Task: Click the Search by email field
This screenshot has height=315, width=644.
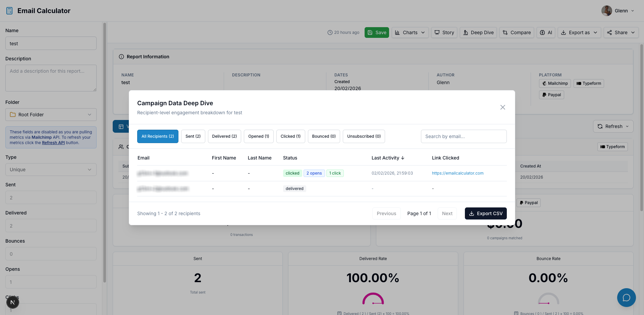Action: coord(464,136)
